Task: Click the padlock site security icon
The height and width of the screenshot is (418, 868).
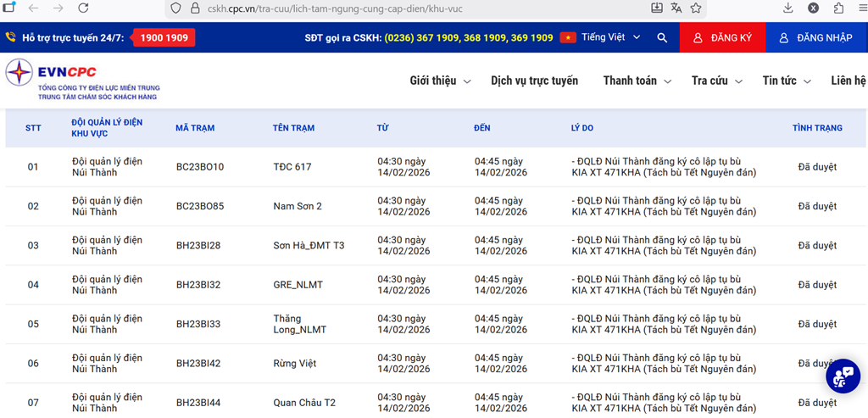Action: (x=195, y=8)
